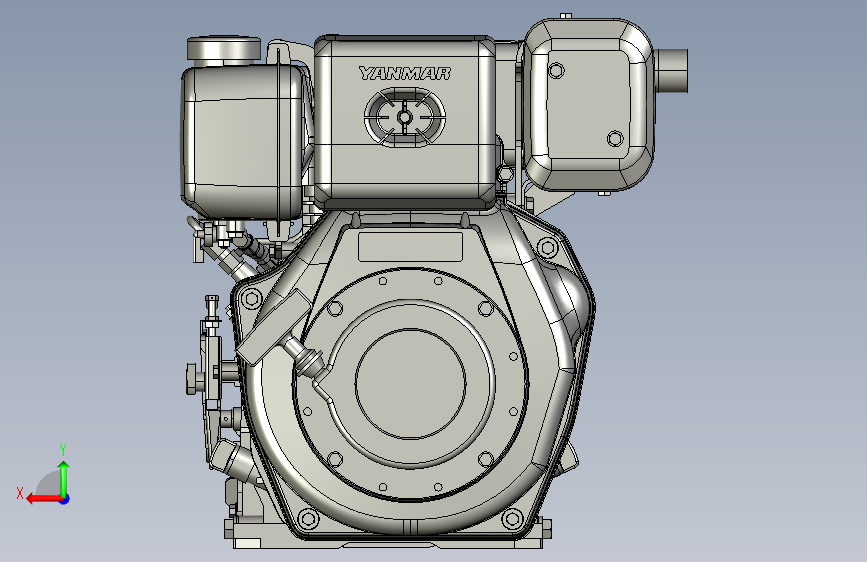Viewport: 867px width, 562px height.
Task: Pick the bottom-right fan case mounting bolt
Action: 512,519
